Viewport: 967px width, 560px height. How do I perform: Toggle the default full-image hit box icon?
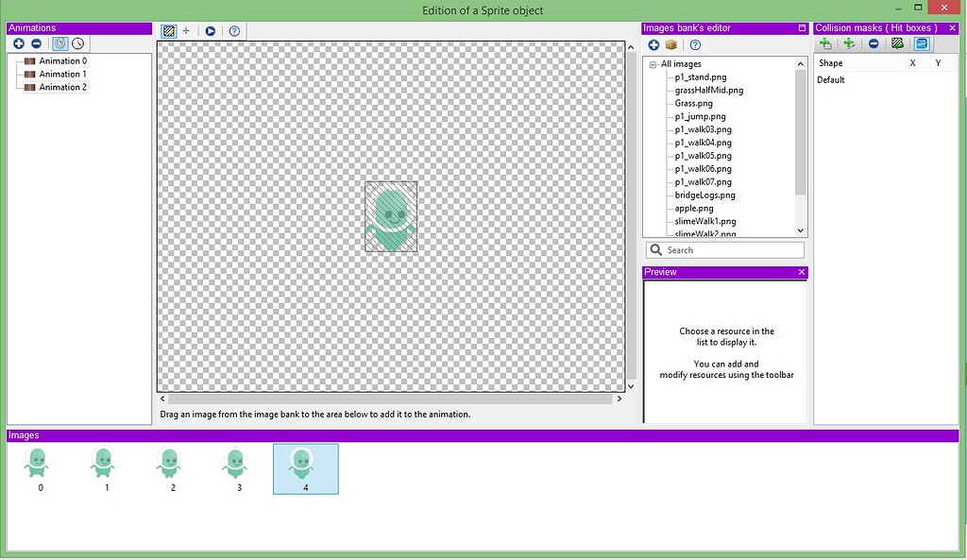click(920, 42)
